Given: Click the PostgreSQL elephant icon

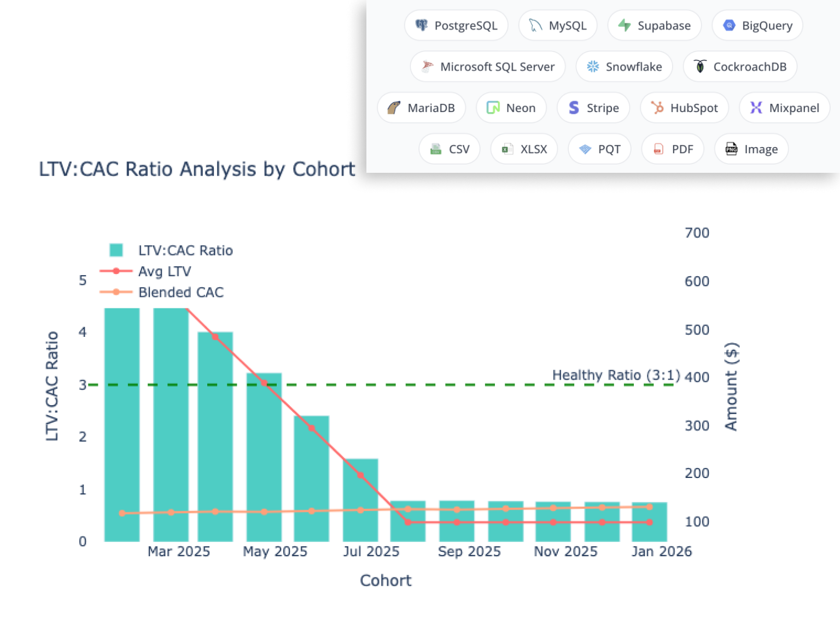Looking at the screenshot, I should (x=421, y=25).
